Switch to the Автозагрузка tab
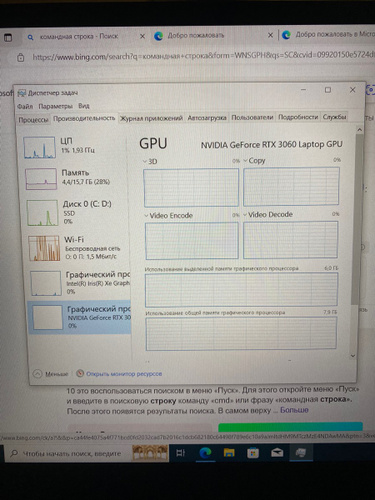Screen dimensions: 375x500 (207, 118)
